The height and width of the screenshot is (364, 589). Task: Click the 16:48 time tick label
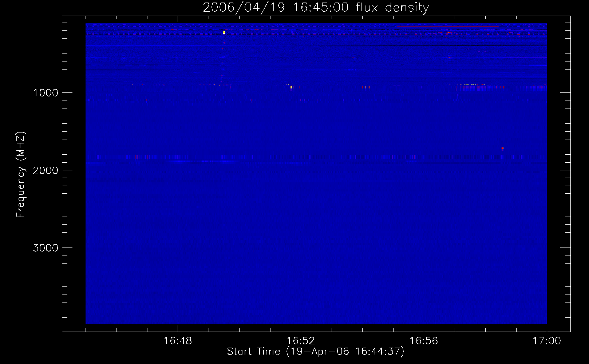pos(178,341)
